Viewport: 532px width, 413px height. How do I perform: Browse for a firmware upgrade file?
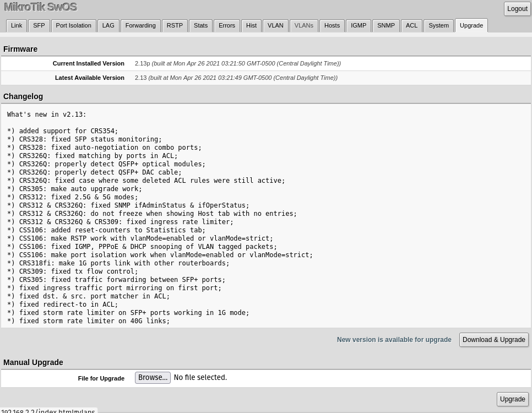point(153,378)
